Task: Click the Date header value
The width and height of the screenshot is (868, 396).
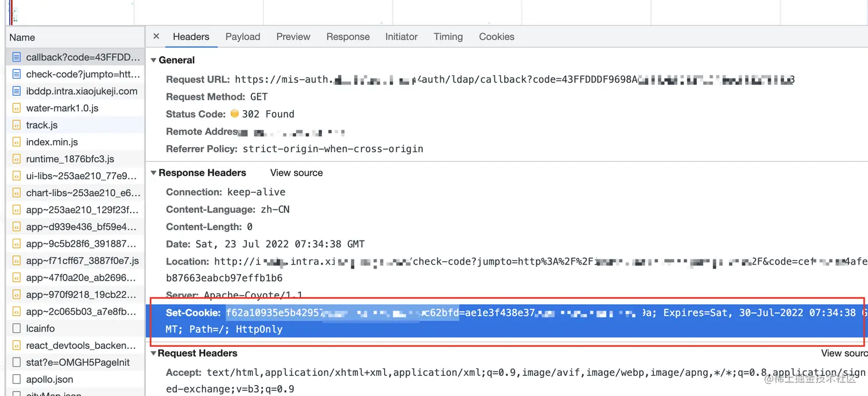Action: click(280, 244)
